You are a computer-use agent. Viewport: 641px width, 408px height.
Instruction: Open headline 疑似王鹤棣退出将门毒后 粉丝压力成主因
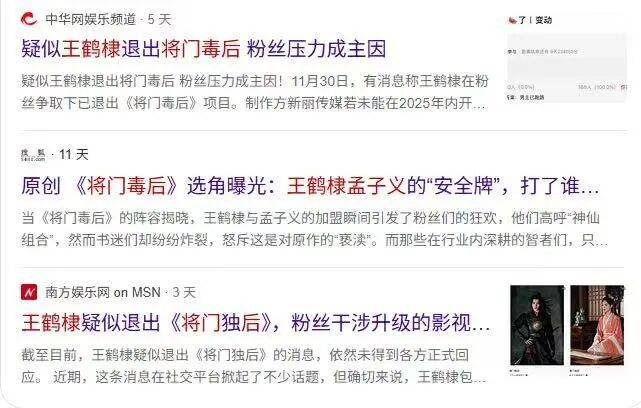point(204,49)
